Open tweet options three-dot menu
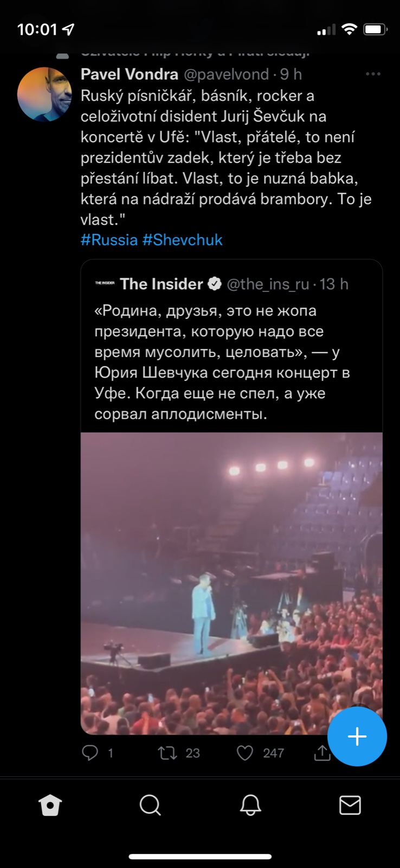Image resolution: width=400 pixels, height=868 pixels. point(373,74)
